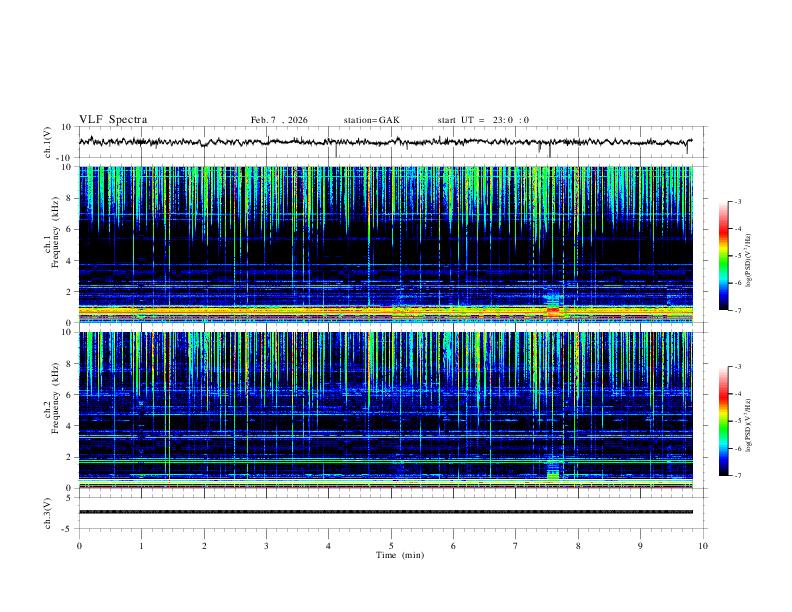Screen dimensions: 792x612
Task: Click tick label "3" on the Time axis
Action: point(266,546)
